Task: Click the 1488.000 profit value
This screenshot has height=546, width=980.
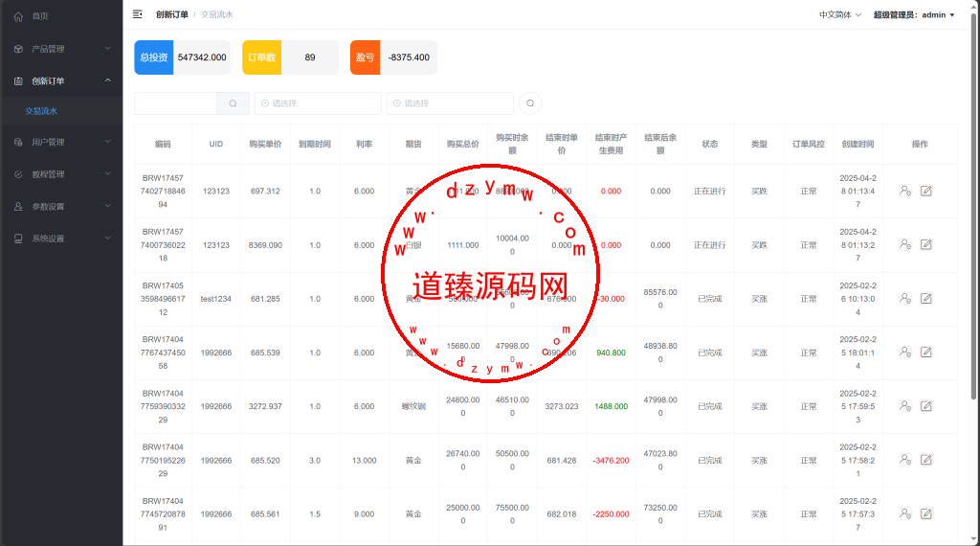Action: click(611, 406)
